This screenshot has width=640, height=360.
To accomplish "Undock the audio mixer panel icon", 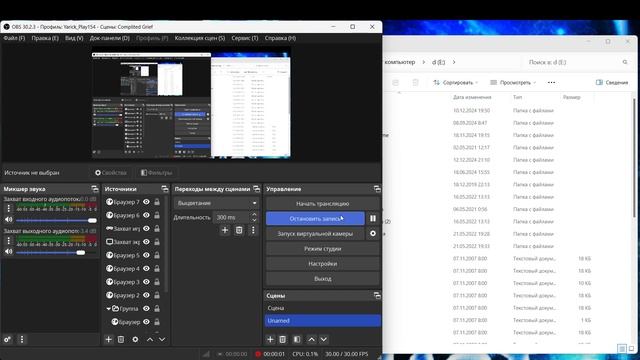I will click(95, 189).
